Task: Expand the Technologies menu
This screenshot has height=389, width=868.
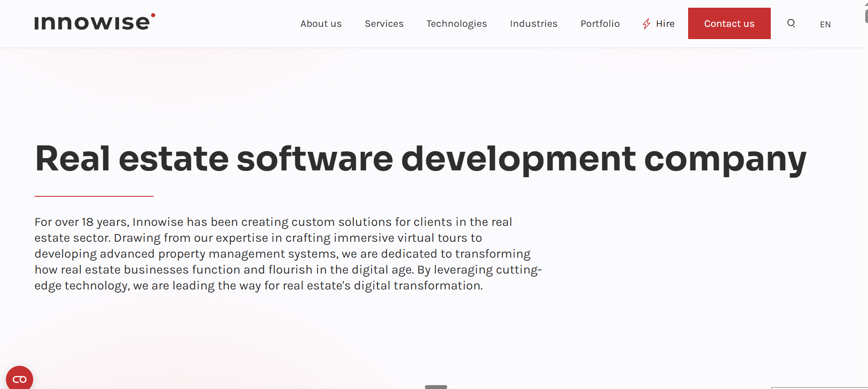Action: coord(456,24)
